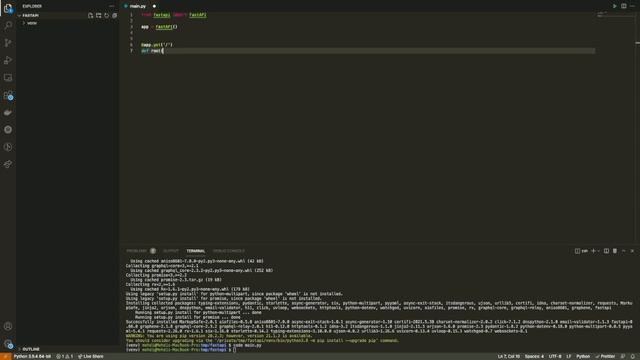Click the 'app = FastAPI()' code line
640x360 pixels.
coord(159,27)
